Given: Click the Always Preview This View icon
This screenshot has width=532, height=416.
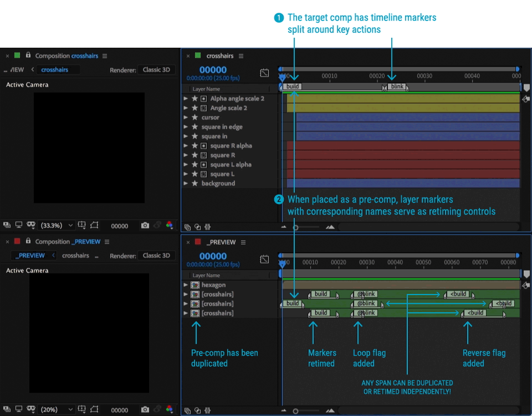Looking at the screenshot, I should tap(7, 226).
